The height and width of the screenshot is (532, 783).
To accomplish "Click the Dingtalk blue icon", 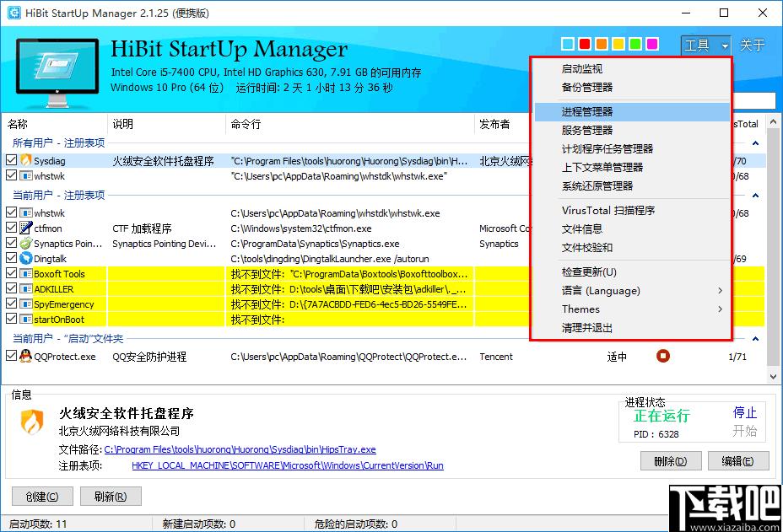I will point(26,259).
